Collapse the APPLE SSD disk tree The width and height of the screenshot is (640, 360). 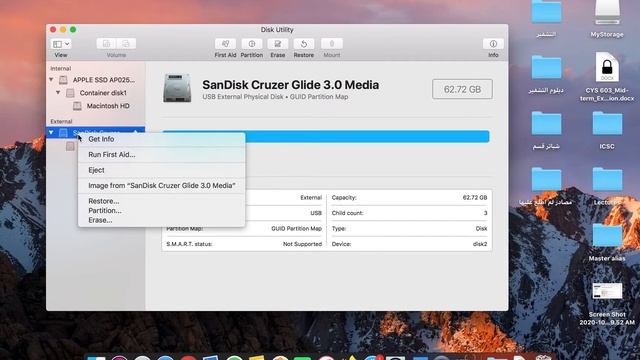[51, 80]
